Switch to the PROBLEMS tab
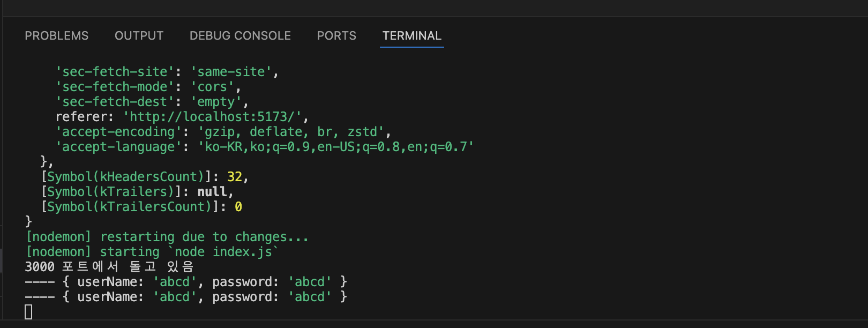This screenshot has height=328, width=868. point(56,35)
